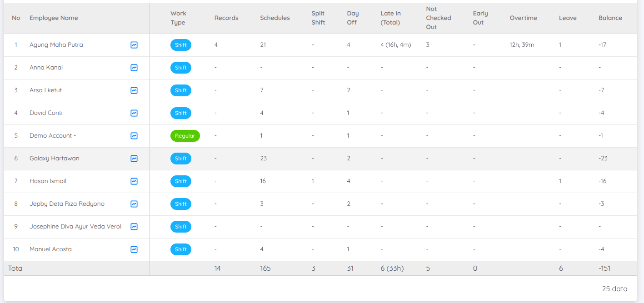Click the Balance column header
This screenshot has height=303, width=644.
pyautogui.click(x=610, y=18)
